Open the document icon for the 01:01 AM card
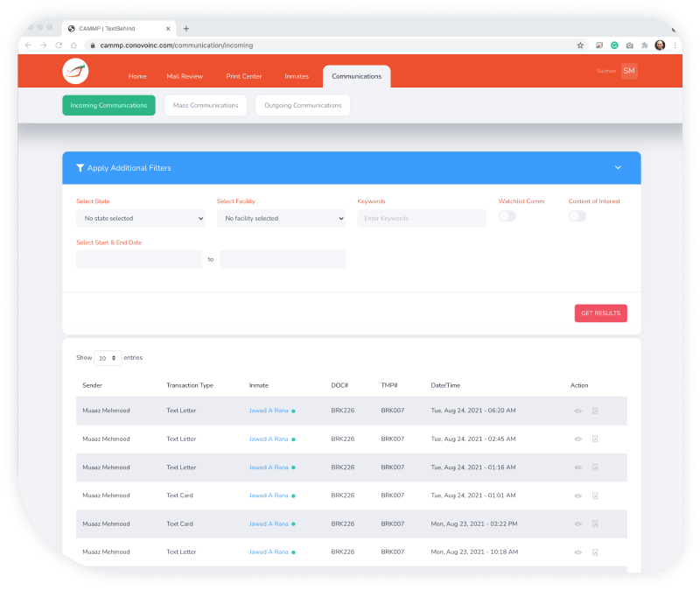 (595, 495)
